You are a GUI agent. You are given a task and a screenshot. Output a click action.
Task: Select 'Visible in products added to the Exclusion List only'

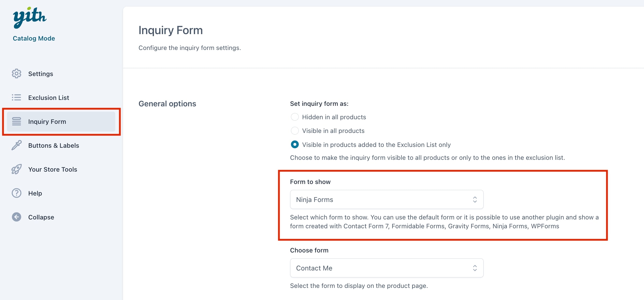pos(295,144)
